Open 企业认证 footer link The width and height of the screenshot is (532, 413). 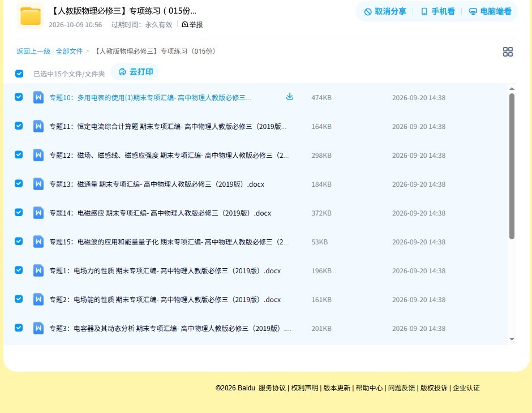[466, 388]
